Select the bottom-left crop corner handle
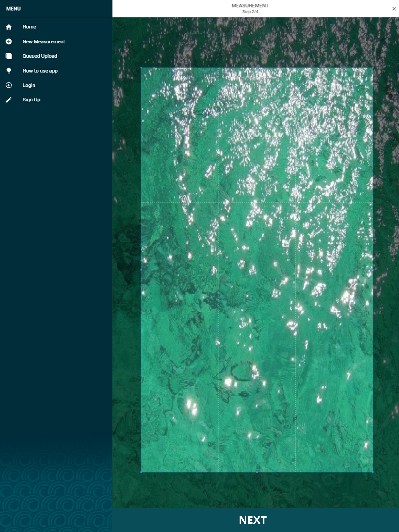 click(141, 472)
